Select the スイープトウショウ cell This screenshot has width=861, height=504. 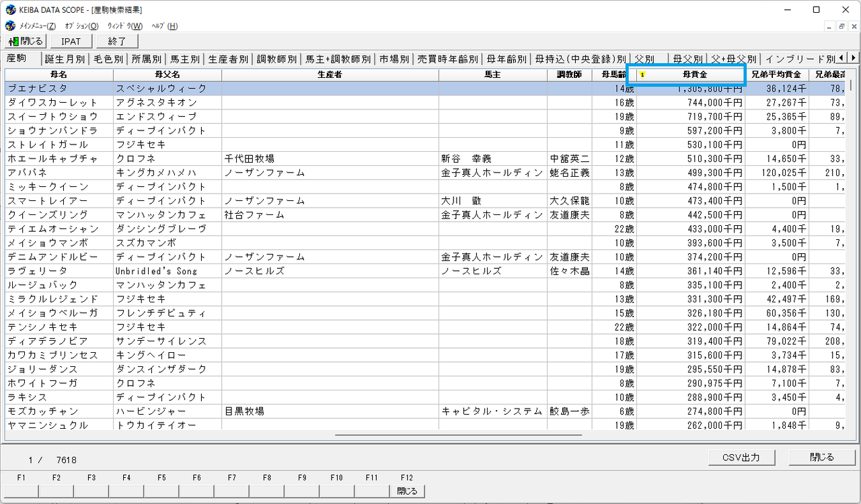click(x=59, y=116)
